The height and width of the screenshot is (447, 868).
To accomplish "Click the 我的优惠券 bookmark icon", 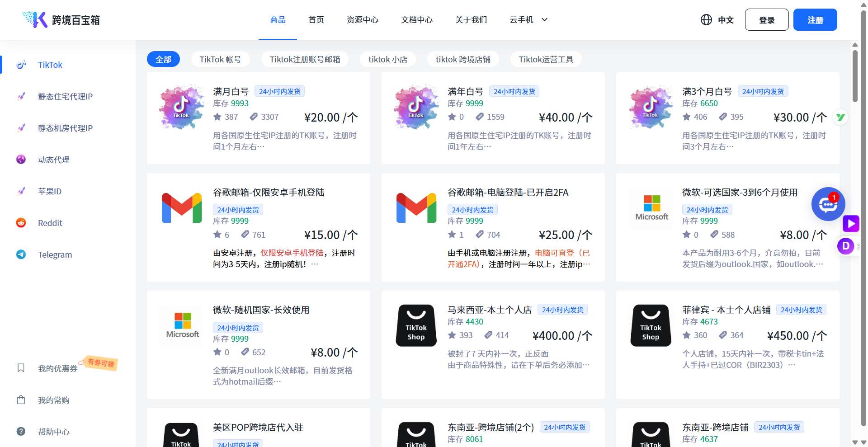I will click(x=21, y=368).
